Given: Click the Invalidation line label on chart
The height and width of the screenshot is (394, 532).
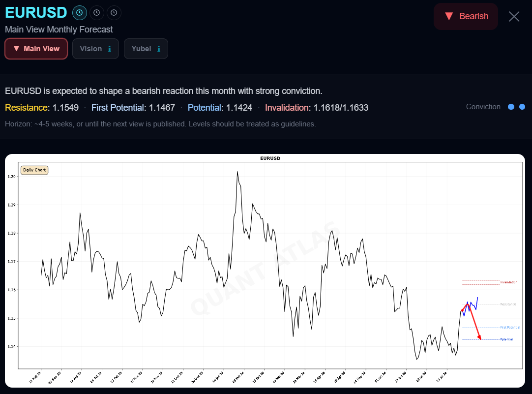Looking at the screenshot, I should pyautogui.click(x=508, y=282).
